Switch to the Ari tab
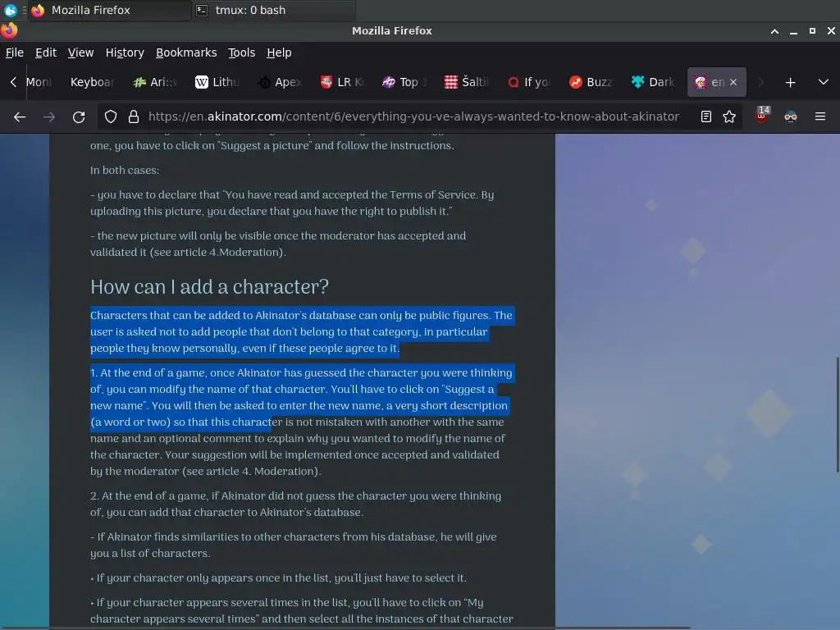Viewport: 840px width, 630px height. click(155, 83)
